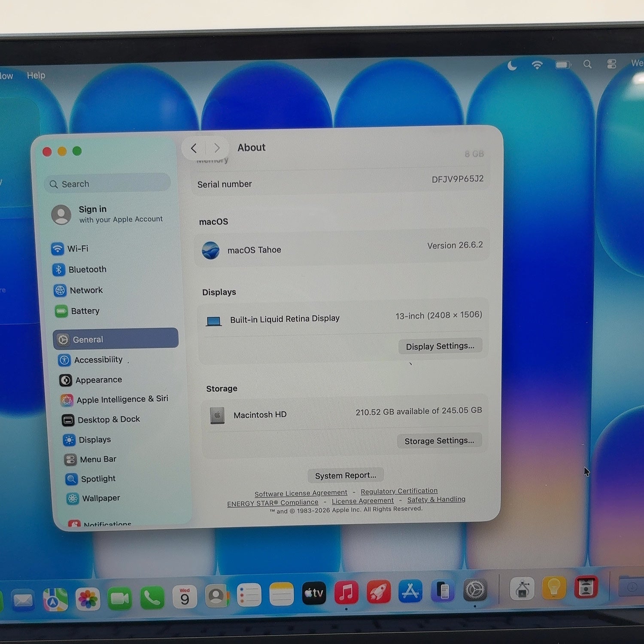Viewport: 644px width, 644px height.
Task: Open Music from the Dock
Action: [x=346, y=592]
